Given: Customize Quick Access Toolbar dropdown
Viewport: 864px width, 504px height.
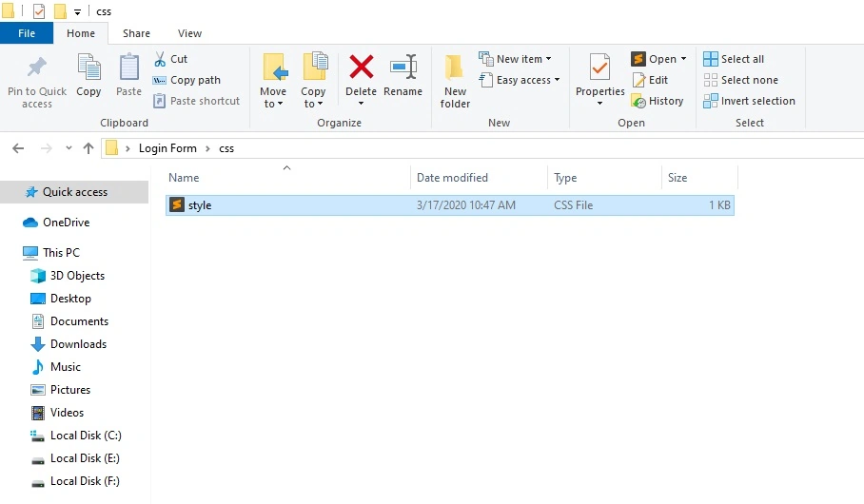Looking at the screenshot, I should [x=77, y=11].
